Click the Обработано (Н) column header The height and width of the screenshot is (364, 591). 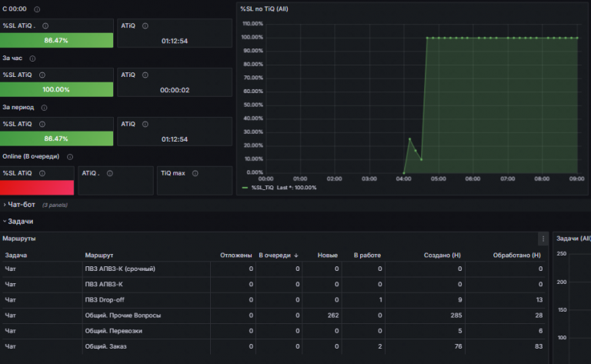[x=517, y=255]
